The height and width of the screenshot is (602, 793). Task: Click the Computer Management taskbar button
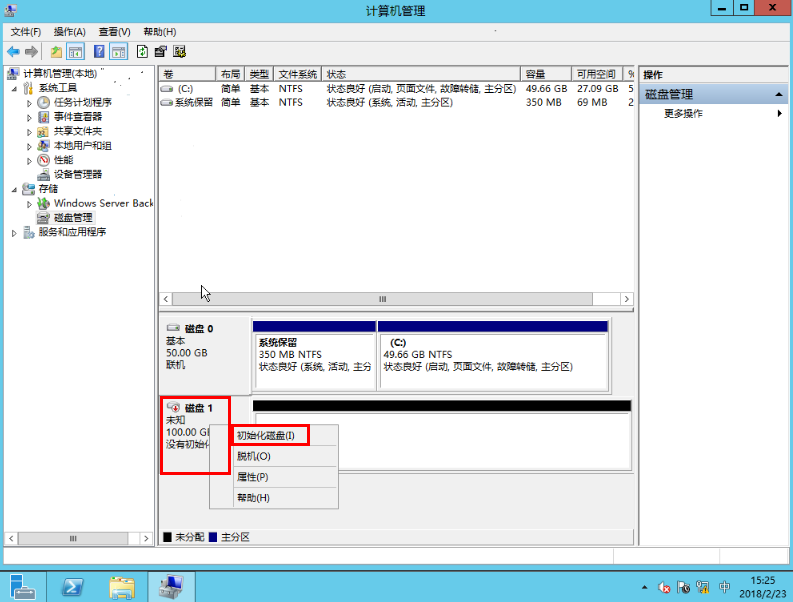coord(171,587)
